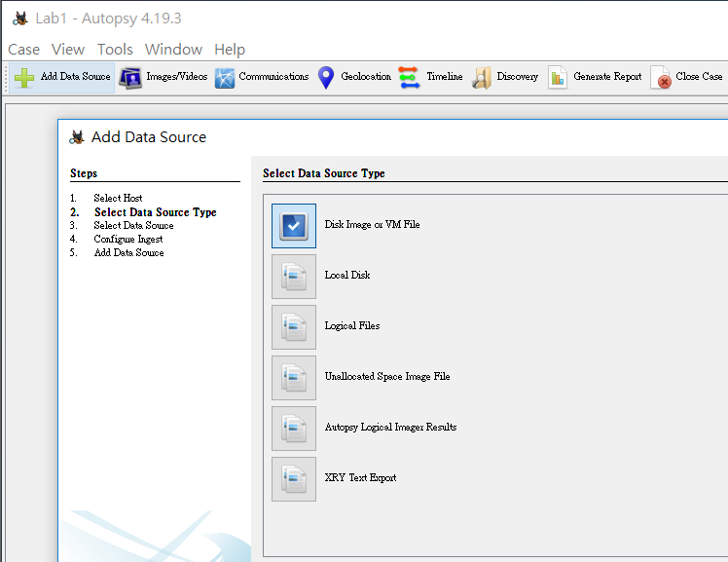This screenshot has width=728, height=562.
Task: Select the Local Disk type icon
Action: 294,277
